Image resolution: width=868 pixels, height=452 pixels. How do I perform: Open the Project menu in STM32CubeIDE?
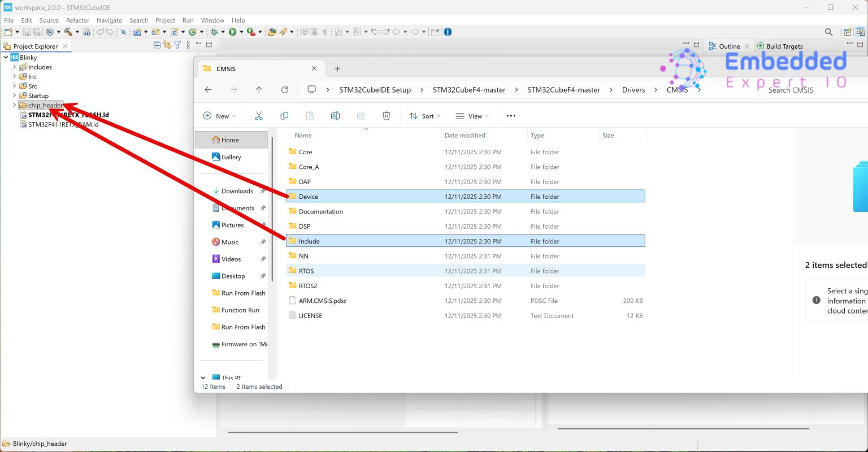[x=165, y=20]
